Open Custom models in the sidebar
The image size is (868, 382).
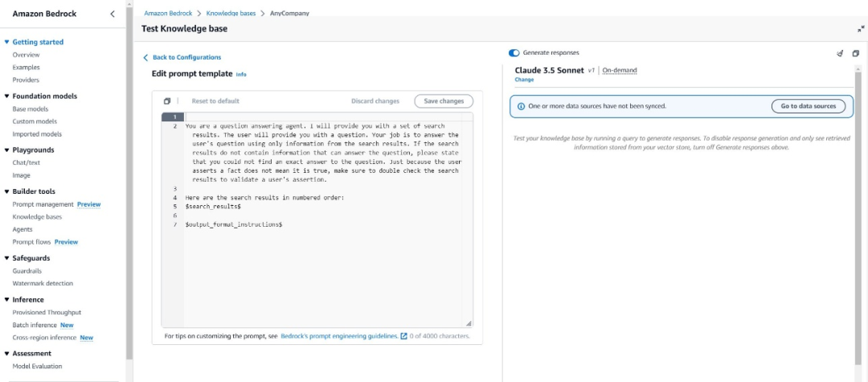(x=35, y=121)
